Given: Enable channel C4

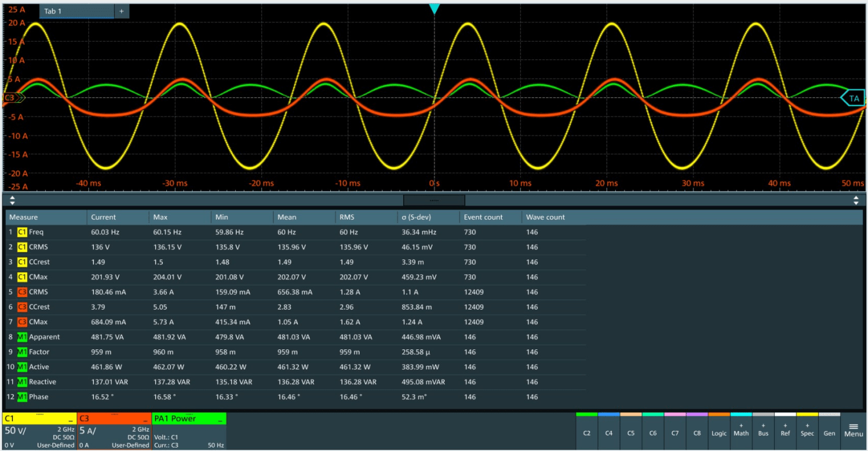Looking at the screenshot, I should [x=609, y=430].
